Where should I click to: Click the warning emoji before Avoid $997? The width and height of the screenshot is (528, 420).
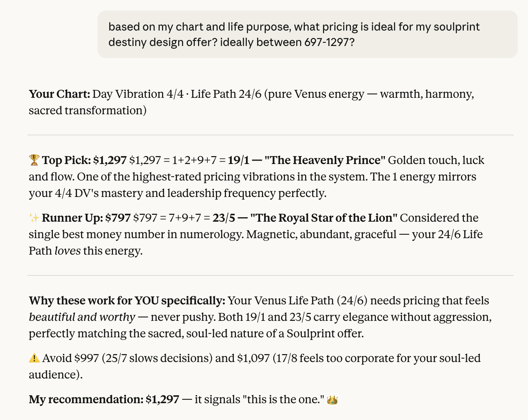tap(34, 358)
